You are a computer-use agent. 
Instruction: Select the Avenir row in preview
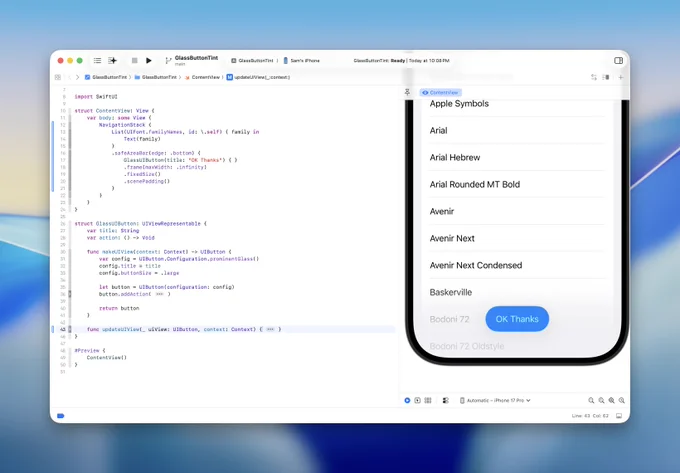coord(517,211)
